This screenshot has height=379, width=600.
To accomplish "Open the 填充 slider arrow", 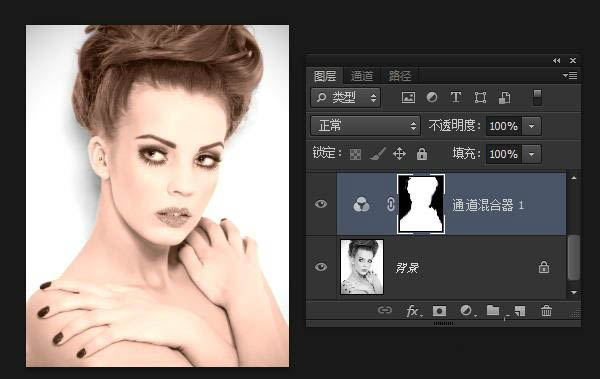I will coord(532,154).
